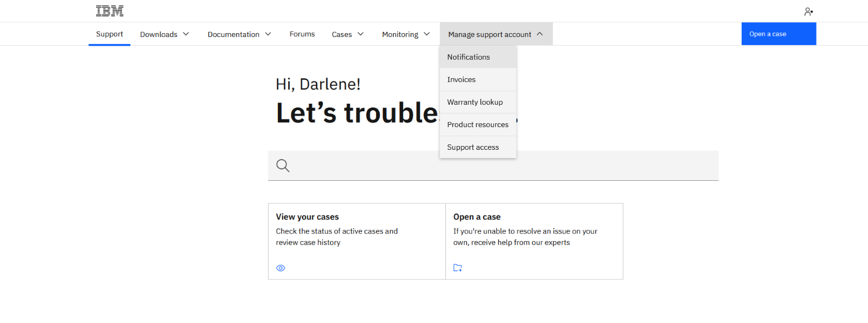
Task: Click the blue Open a case button
Action: click(x=778, y=34)
